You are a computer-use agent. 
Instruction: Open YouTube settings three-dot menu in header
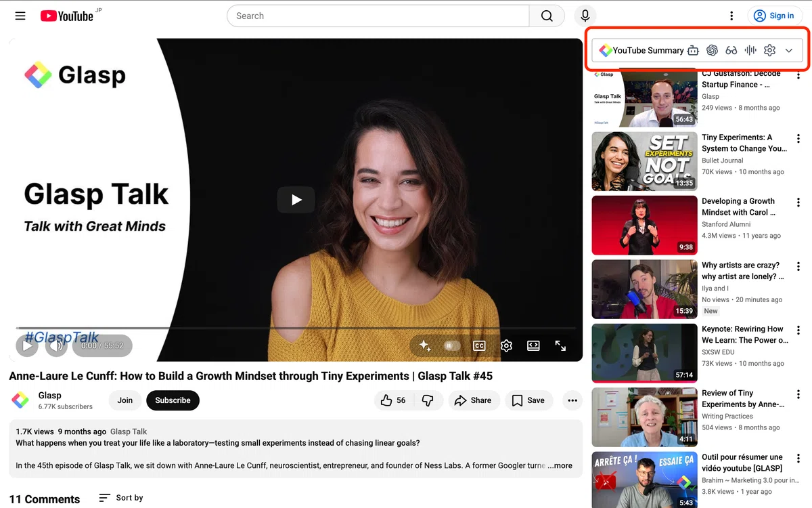tap(731, 16)
